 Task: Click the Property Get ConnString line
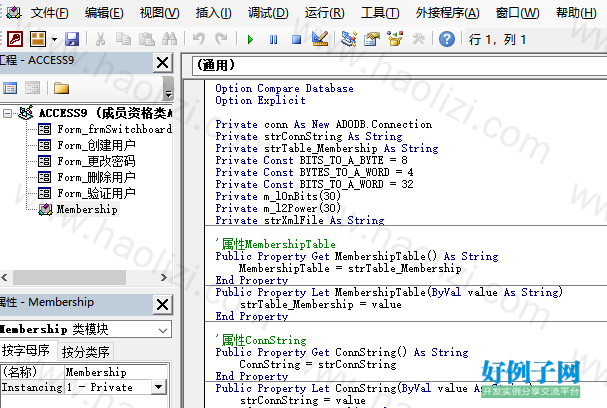pos(341,352)
